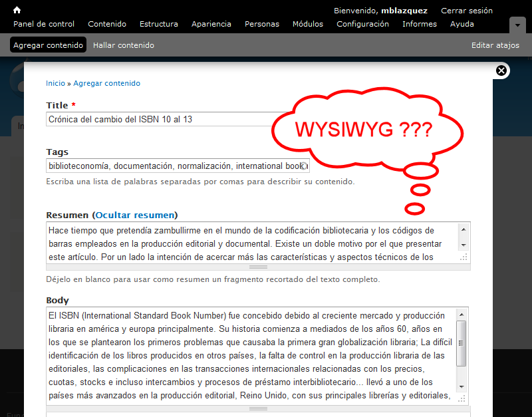This screenshot has width=532, height=417.
Task: Go to Configuración in the toolbar
Action: 362,24
